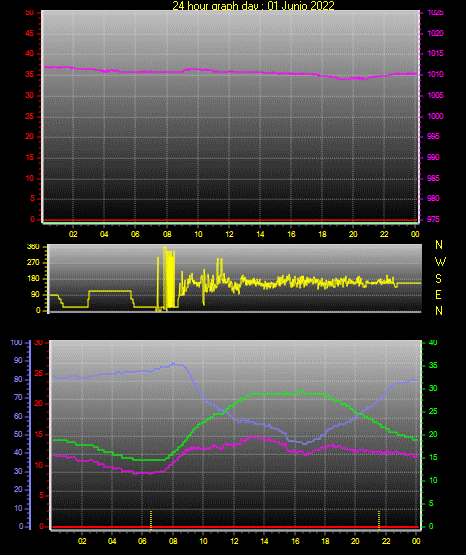The height and width of the screenshot is (555, 466).
Task: Click the 08 hour label under bottom graph
Action: click(173, 541)
